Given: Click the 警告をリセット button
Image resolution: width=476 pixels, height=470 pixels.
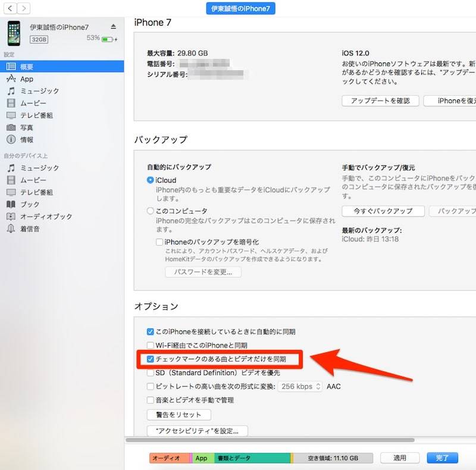Looking at the screenshot, I should [179, 415].
